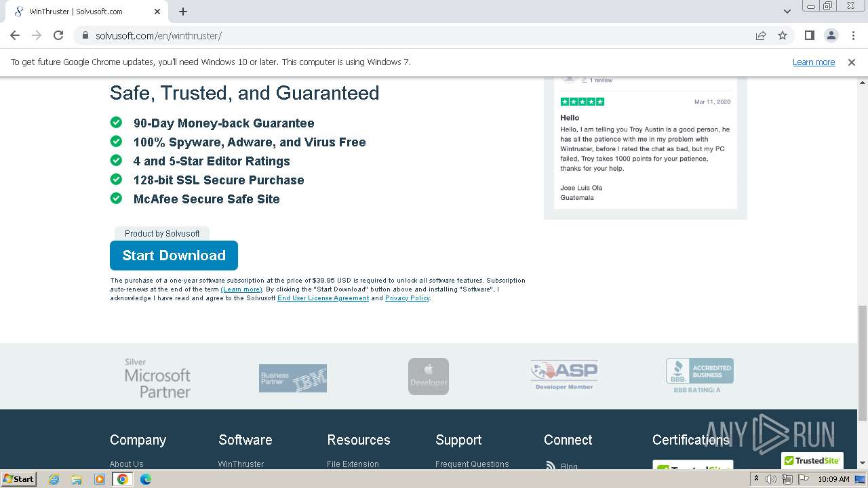Click the scrollbar down arrow
Viewport: 868px width, 488px height.
point(862,462)
